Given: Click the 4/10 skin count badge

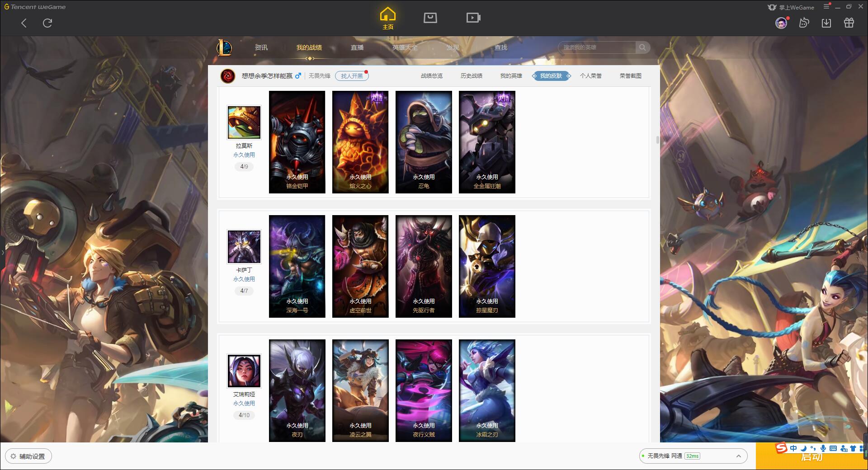Looking at the screenshot, I should (x=244, y=415).
